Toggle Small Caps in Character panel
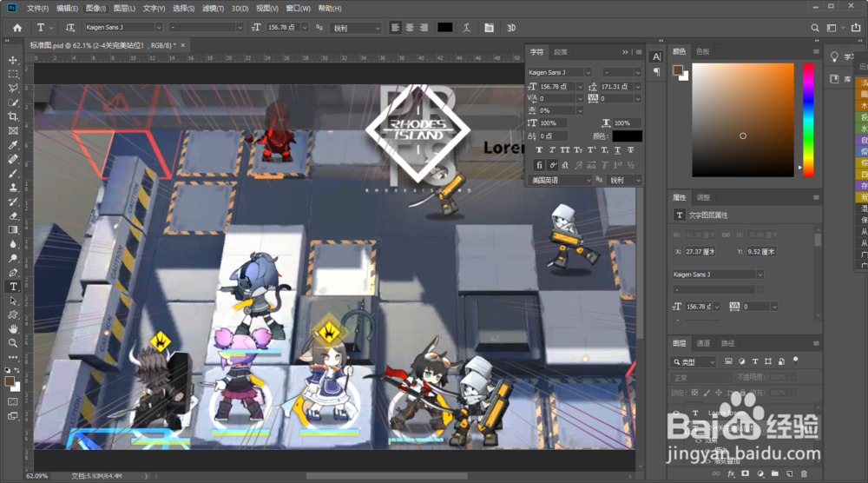868x483 pixels. pyautogui.click(x=578, y=150)
